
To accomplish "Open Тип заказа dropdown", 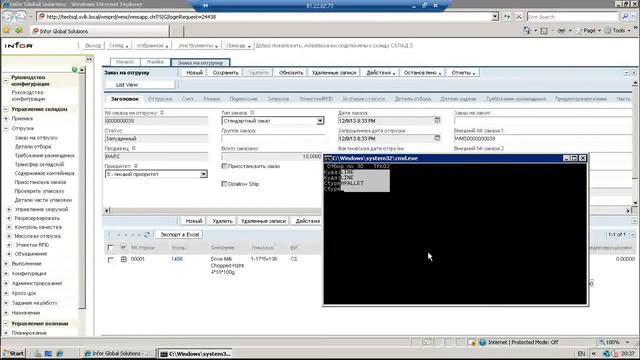I will (x=320, y=121).
